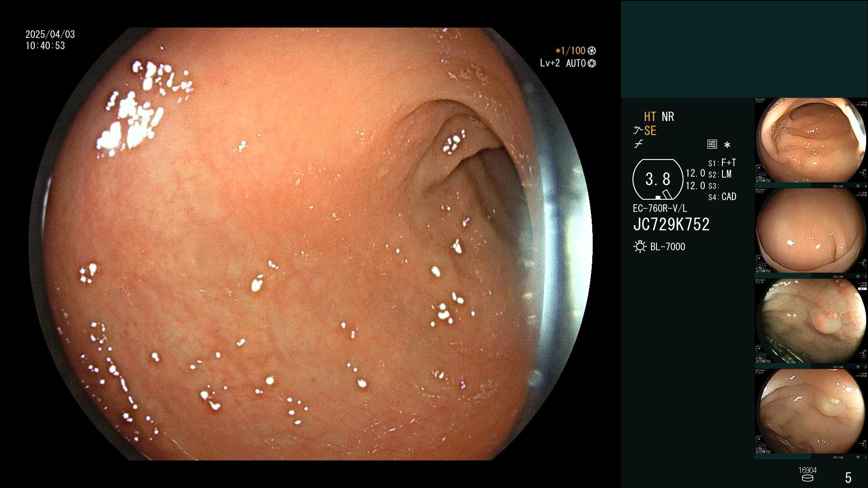Viewport: 868px width, 488px height.
Task: Click the tone curve icon below SE
Action: click(638, 144)
